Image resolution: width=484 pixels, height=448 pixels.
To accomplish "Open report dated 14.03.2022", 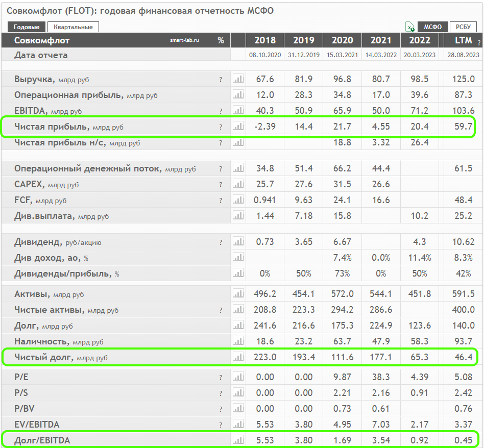I will coord(381,55).
